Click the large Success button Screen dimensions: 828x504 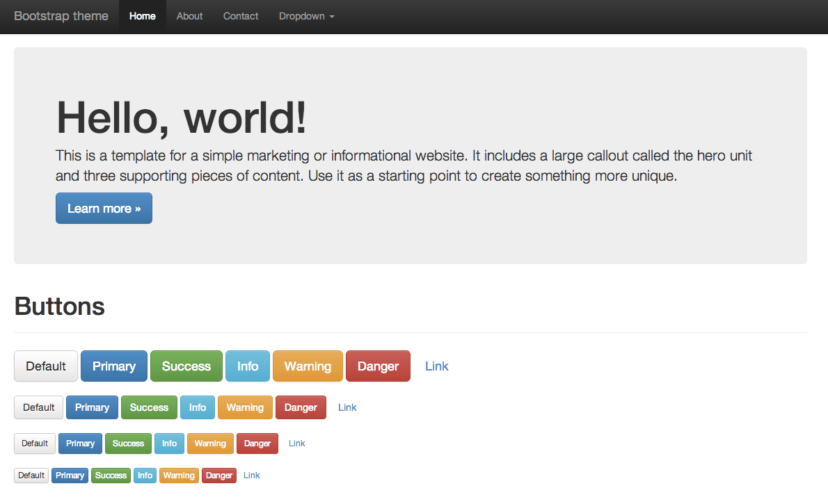186,366
